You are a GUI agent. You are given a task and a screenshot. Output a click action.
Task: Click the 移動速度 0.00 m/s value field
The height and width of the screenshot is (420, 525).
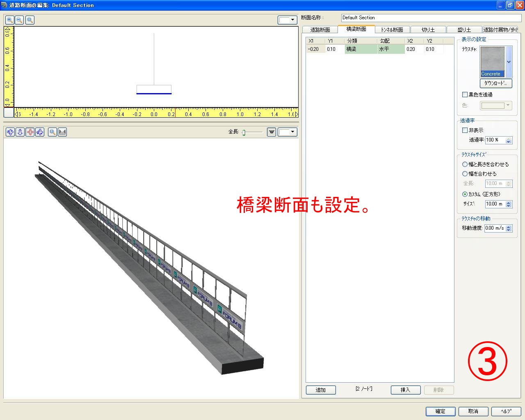[x=495, y=228]
